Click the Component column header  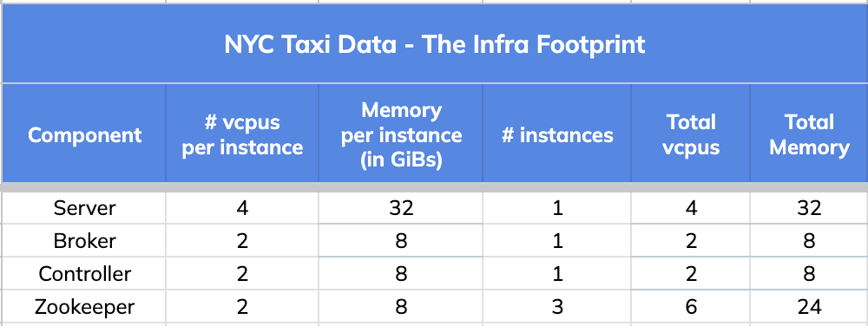(x=84, y=134)
